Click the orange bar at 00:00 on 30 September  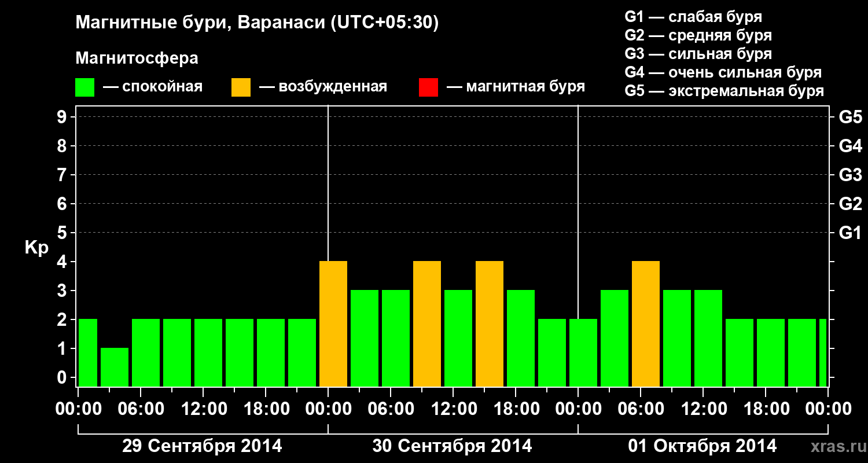[x=333, y=324]
